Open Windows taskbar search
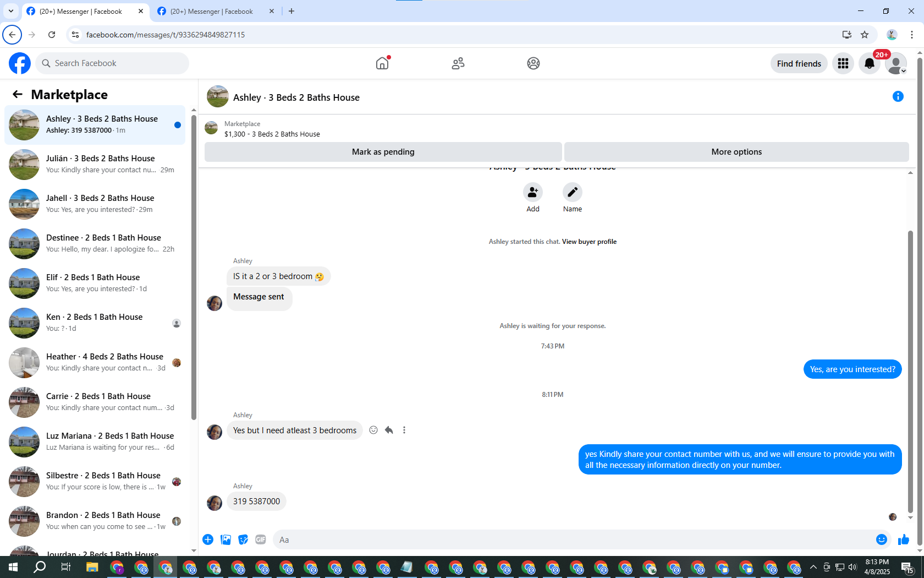The height and width of the screenshot is (578, 924). coord(40,567)
